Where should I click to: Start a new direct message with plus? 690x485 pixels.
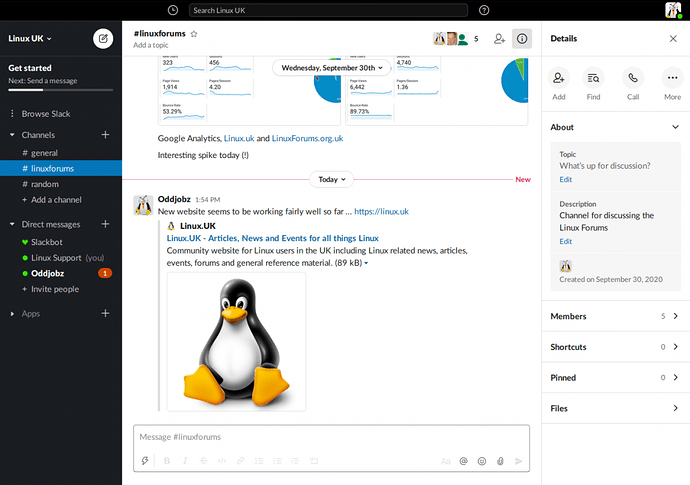pyautogui.click(x=105, y=224)
